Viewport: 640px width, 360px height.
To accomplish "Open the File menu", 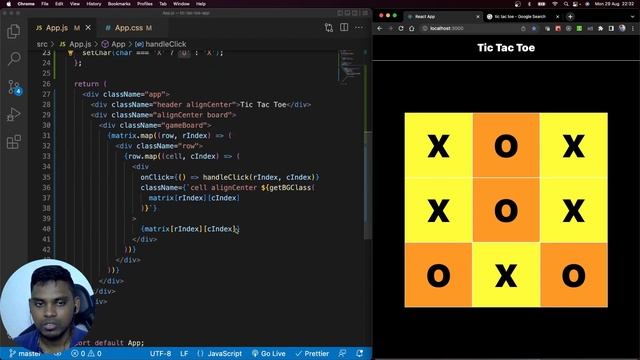I will (x=45, y=4).
